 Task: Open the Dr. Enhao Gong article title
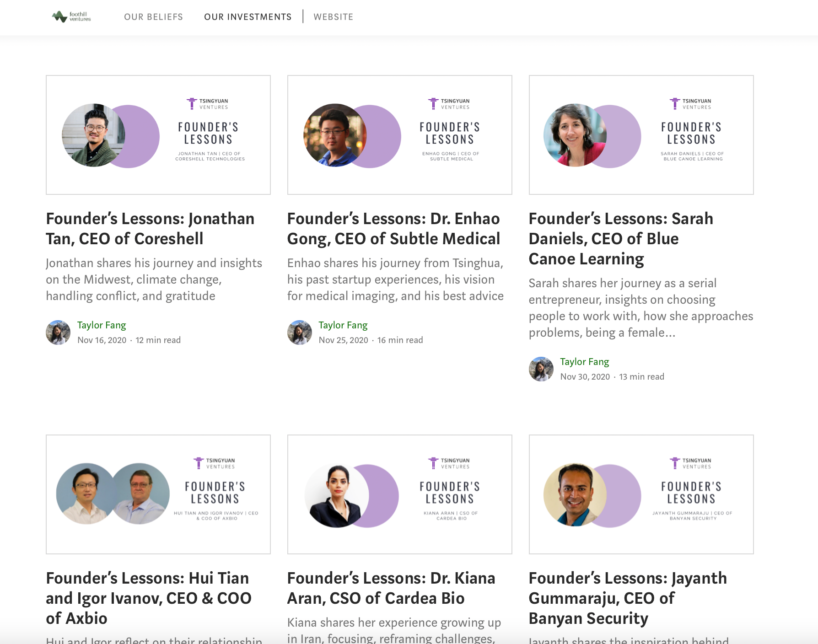[x=393, y=229]
